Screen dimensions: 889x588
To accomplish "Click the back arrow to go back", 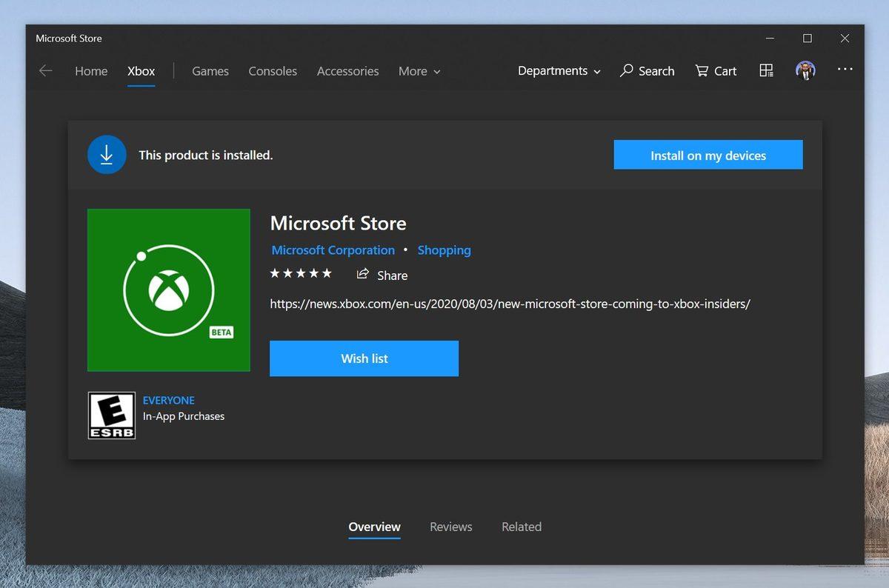I will [45, 70].
